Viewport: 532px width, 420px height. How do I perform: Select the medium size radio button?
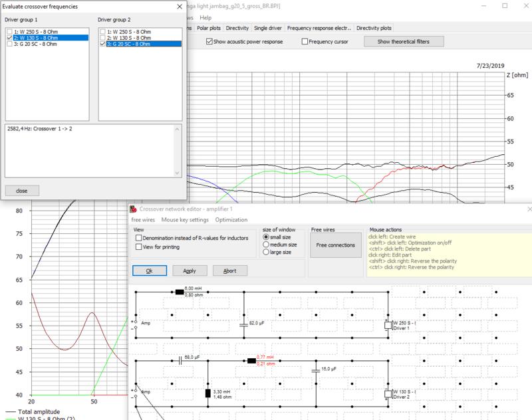pyautogui.click(x=267, y=245)
